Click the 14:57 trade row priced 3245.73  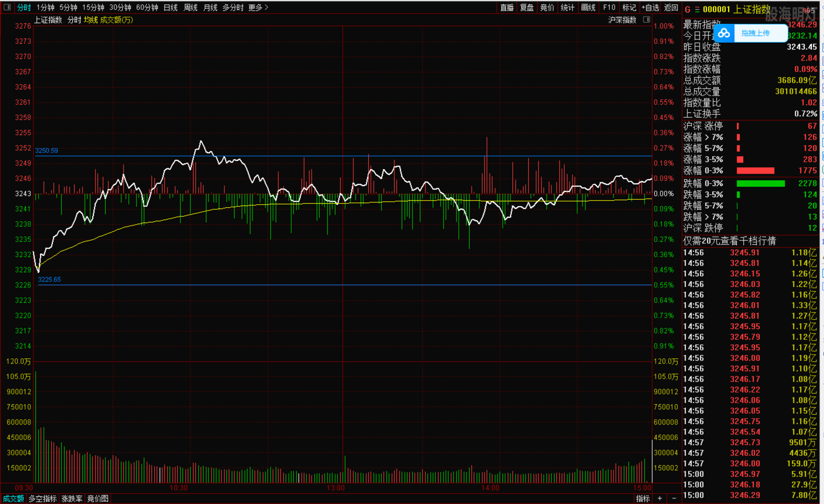click(750, 442)
